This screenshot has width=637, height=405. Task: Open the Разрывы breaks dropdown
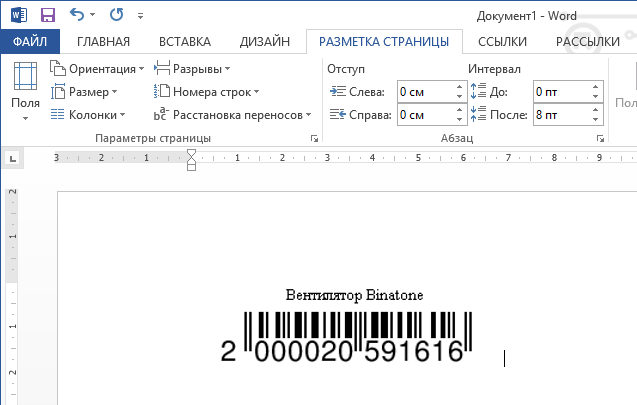pos(192,69)
